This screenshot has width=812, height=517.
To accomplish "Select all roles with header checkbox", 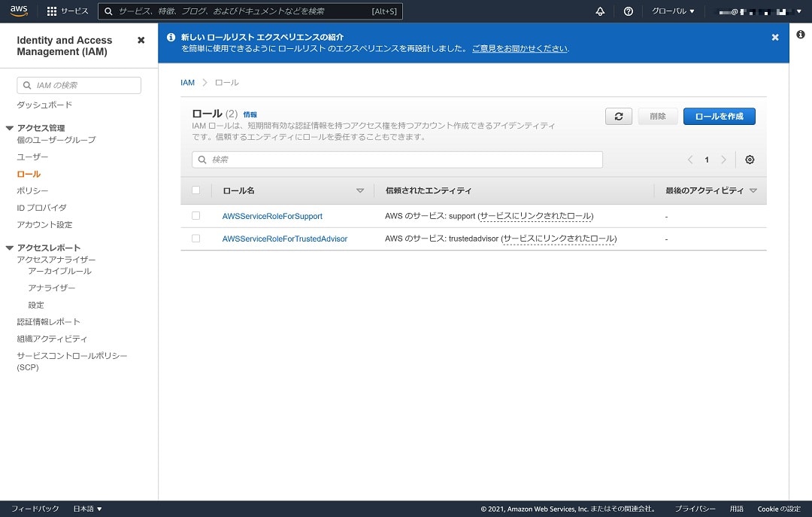I will 195,190.
